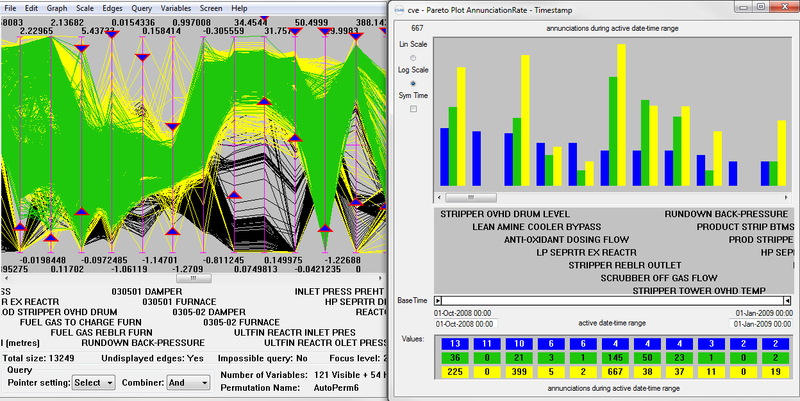Open the Combiner dropdown showing And
Image resolution: width=800 pixels, height=401 pixels.
tap(188, 383)
